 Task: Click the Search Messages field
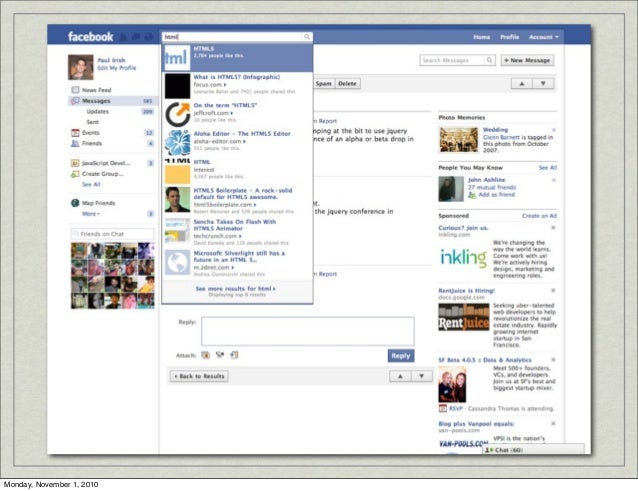(x=453, y=60)
